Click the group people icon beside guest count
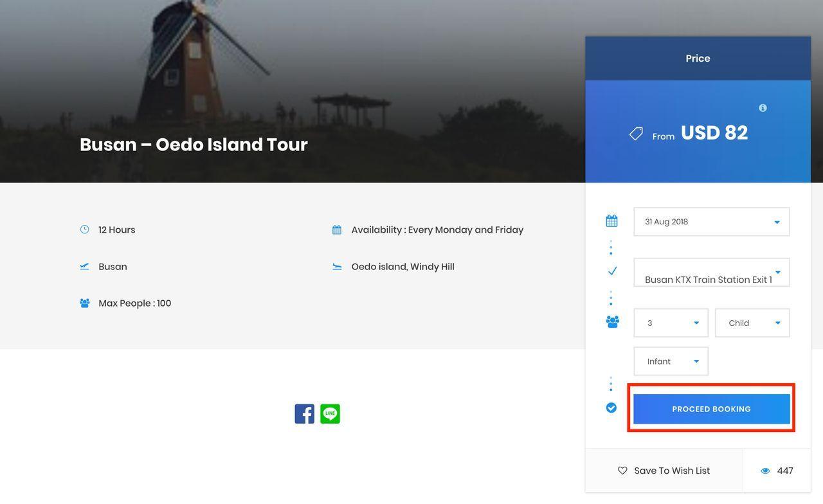823x504 pixels. coord(612,322)
